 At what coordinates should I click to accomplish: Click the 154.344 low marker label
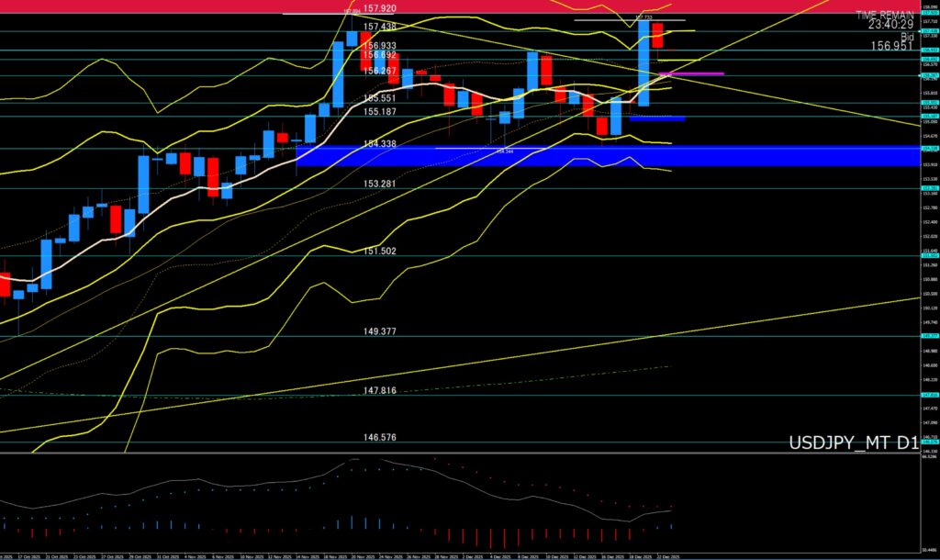pyautogui.click(x=502, y=151)
